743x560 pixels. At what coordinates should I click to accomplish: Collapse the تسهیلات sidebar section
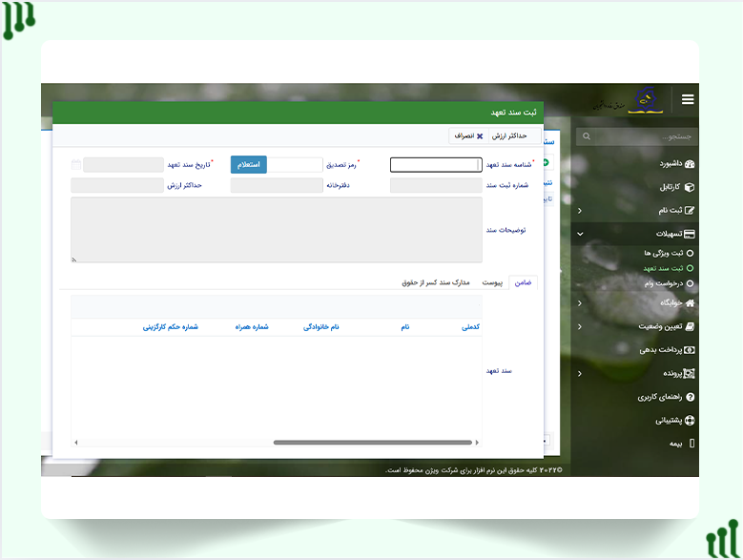580,234
